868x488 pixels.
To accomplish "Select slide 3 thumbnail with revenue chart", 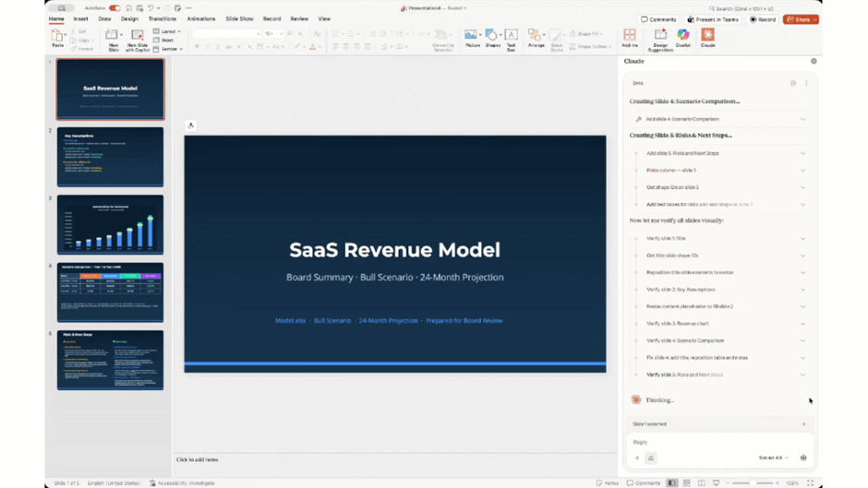I will pyautogui.click(x=110, y=224).
